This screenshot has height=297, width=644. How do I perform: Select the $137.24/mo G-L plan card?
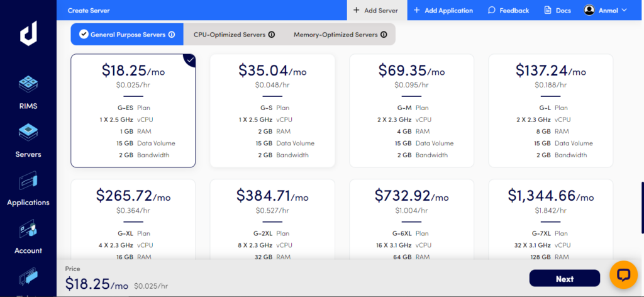[x=551, y=111]
